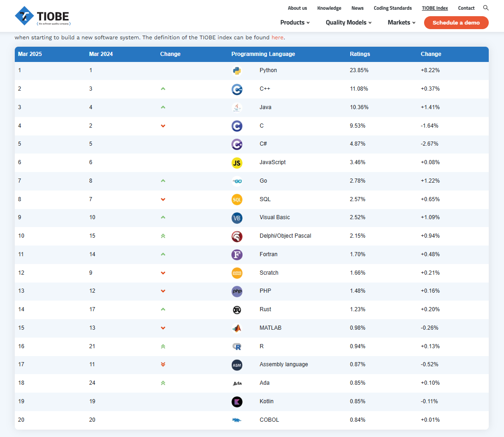Follow the 'here' definition link

(x=277, y=37)
